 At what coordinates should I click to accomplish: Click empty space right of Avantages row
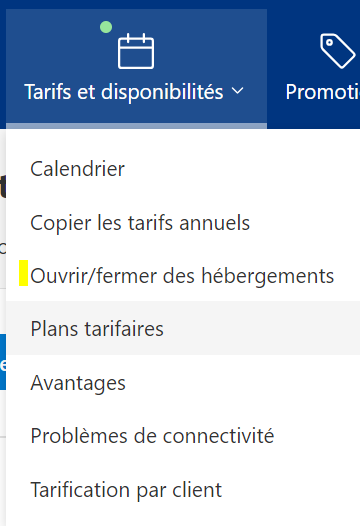(242, 382)
